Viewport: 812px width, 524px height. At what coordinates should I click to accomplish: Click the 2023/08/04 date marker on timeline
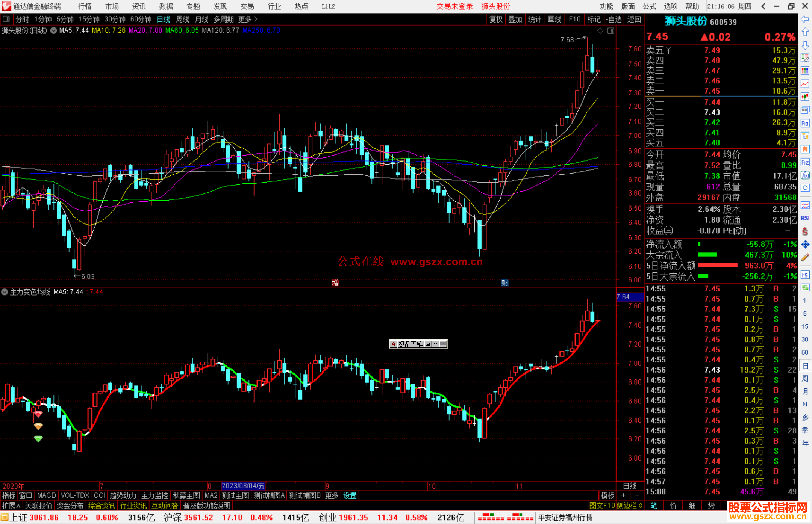coord(243,486)
